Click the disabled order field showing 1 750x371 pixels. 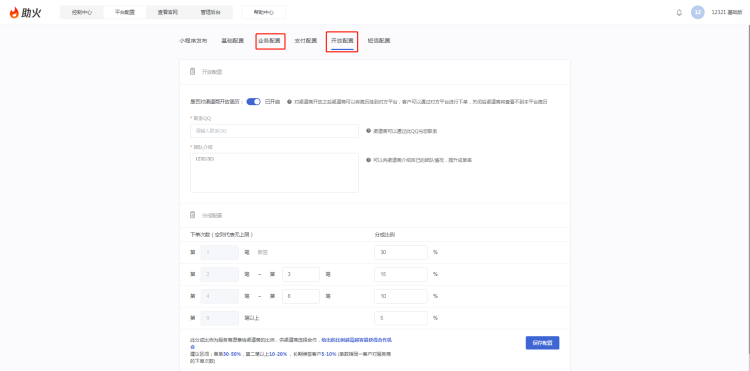point(220,252)
